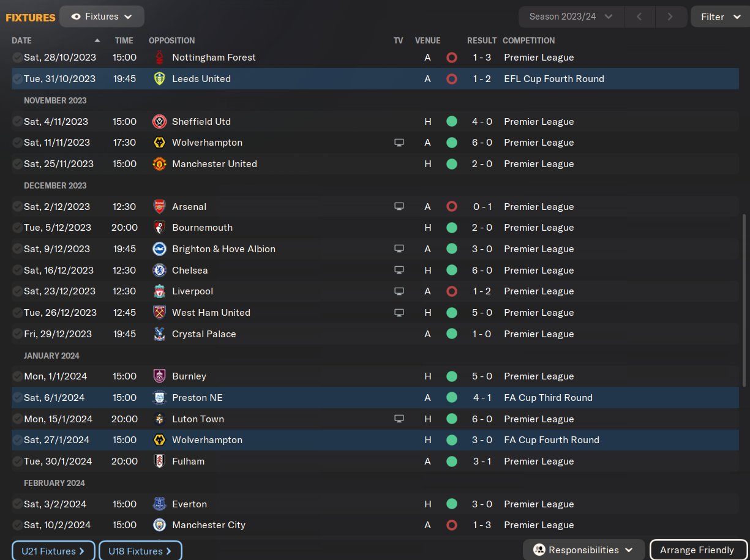Viewport: 750px width, 560px height.
Task: Open the Season 2023/24 dropdown
Action: (x=571, y=17)
